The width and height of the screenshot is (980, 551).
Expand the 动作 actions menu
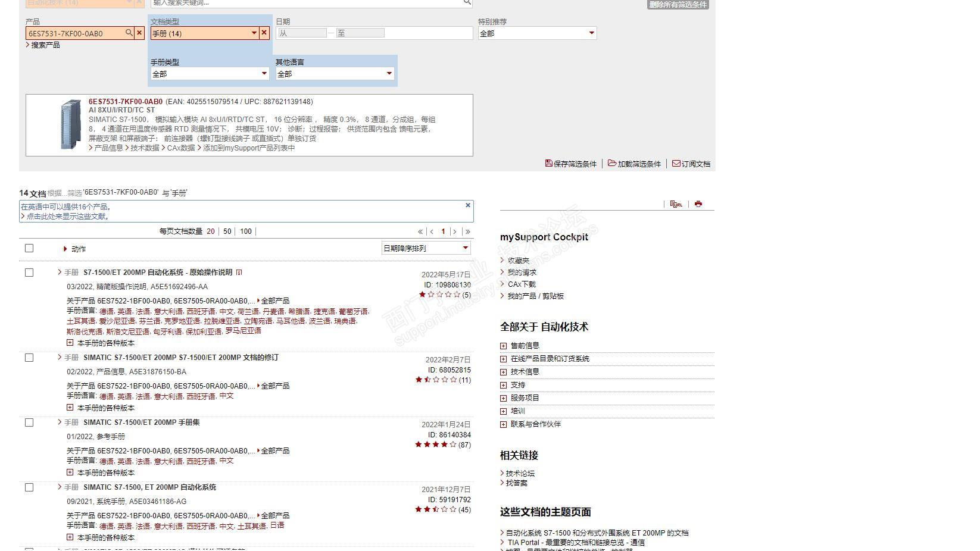[74, 249]
